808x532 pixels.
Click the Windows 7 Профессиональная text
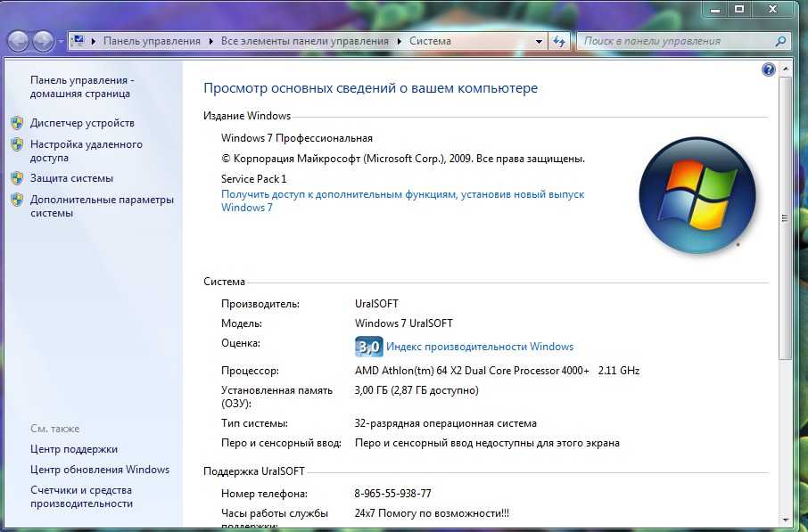click(x=297, y=138)
